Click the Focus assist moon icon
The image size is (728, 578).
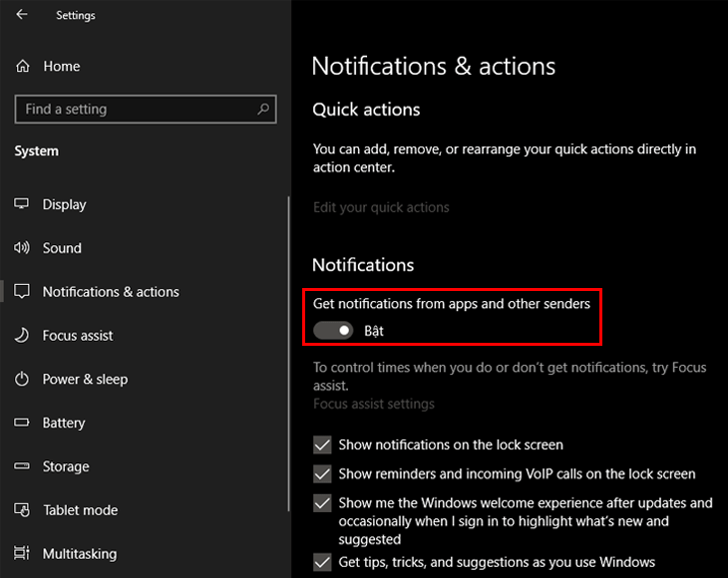pos(22,336)
